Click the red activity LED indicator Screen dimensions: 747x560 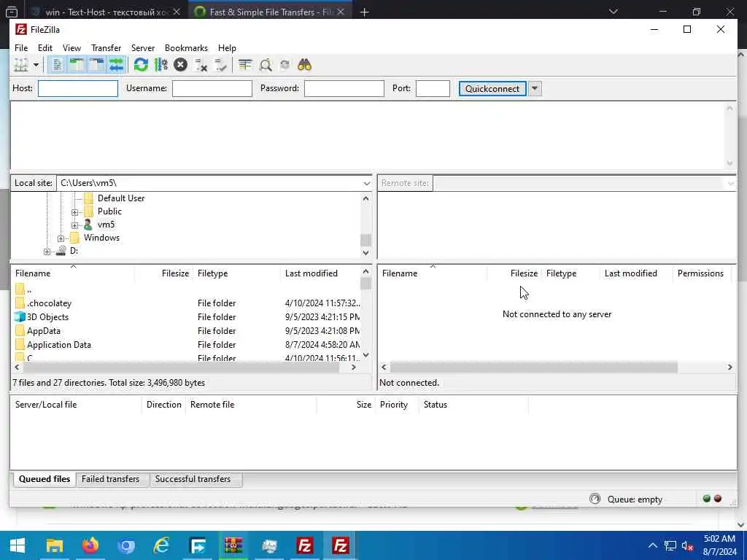718,499
